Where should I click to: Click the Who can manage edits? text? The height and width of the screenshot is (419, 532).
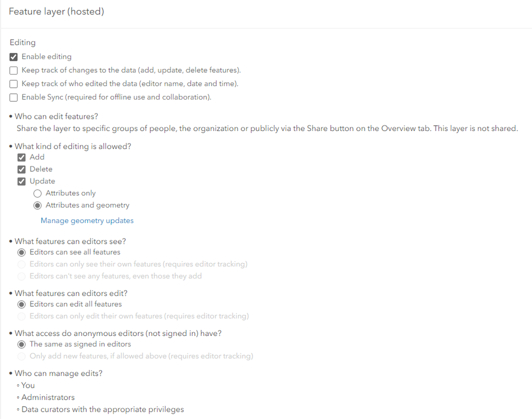(x=59, y=373)
